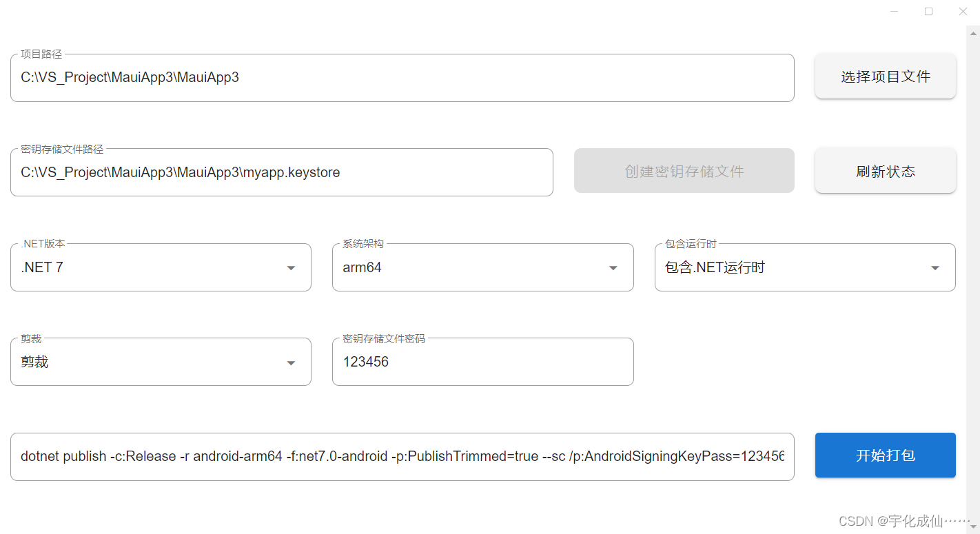Maximize the window
Viewport: 980px width, 534px height.
(x=928, y=11)
